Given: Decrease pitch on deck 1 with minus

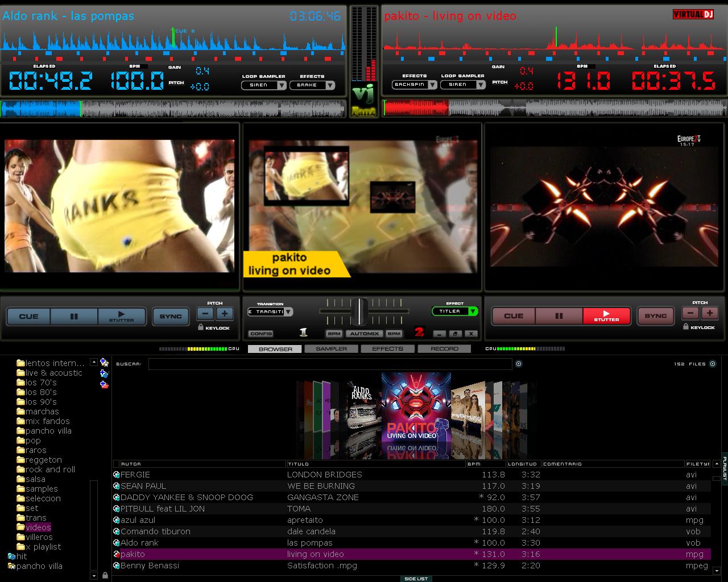Looking at the screenshot, I should coord(205,314).
